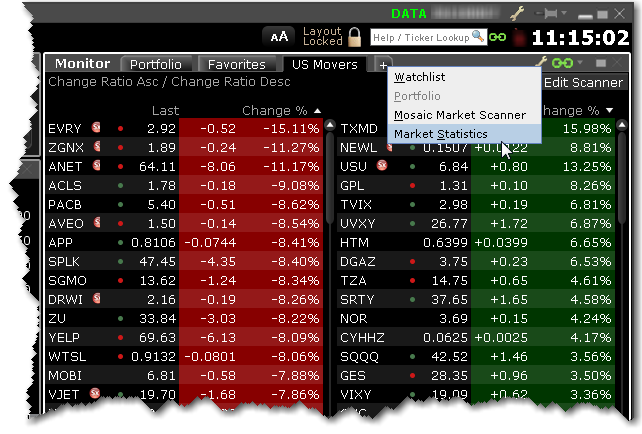Toggle the Layout Locked padlock

(354, 37)
